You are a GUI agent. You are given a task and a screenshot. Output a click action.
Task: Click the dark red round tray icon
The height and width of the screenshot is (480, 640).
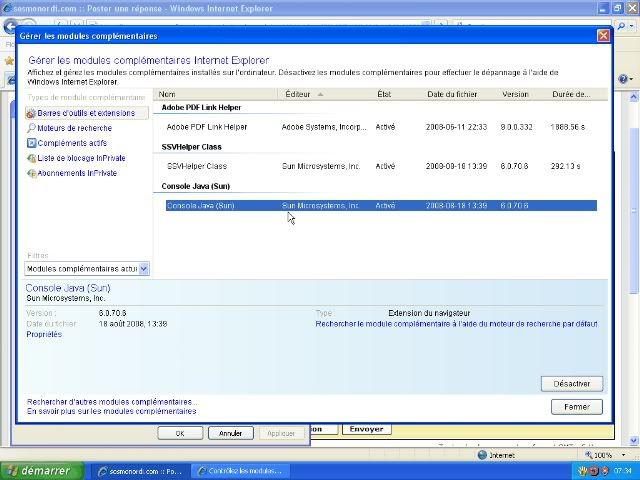594,471
